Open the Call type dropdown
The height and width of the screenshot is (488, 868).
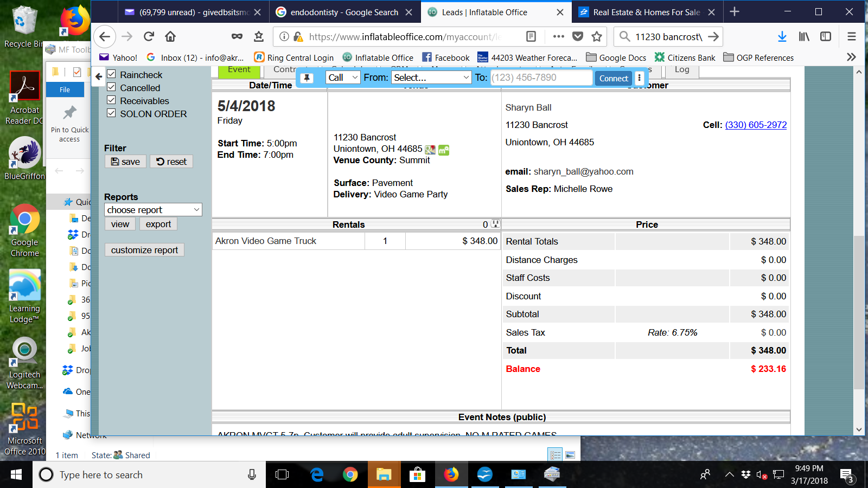(x=343, y=78)
